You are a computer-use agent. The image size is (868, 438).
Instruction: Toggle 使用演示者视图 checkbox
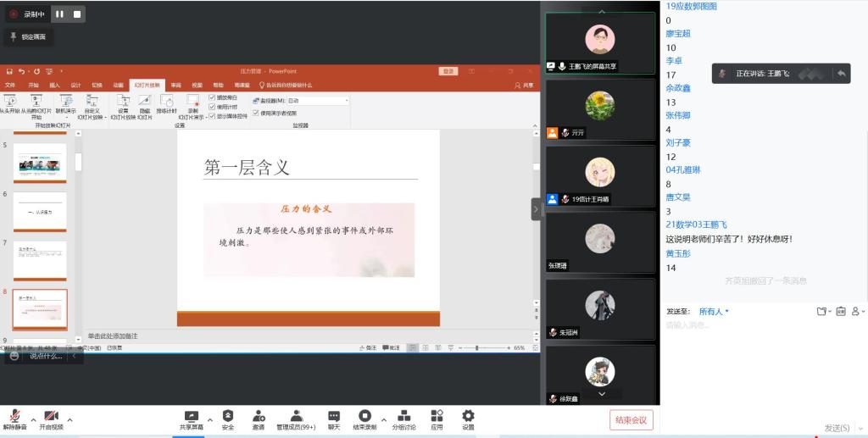pos(255,113)
